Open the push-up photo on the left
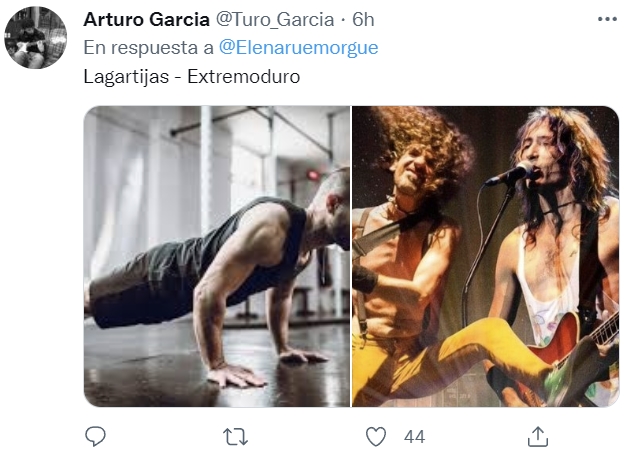 [x=217, y=256]
